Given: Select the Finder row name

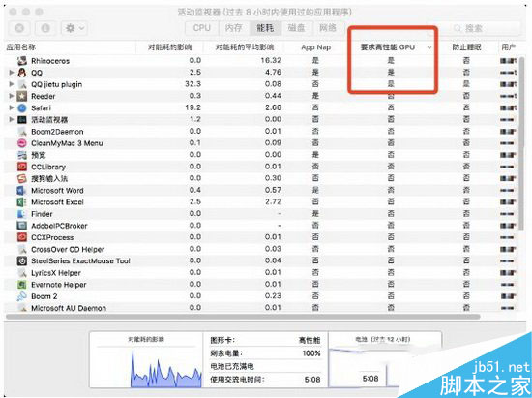Looking at the screenshot, I should click(42, 214).
